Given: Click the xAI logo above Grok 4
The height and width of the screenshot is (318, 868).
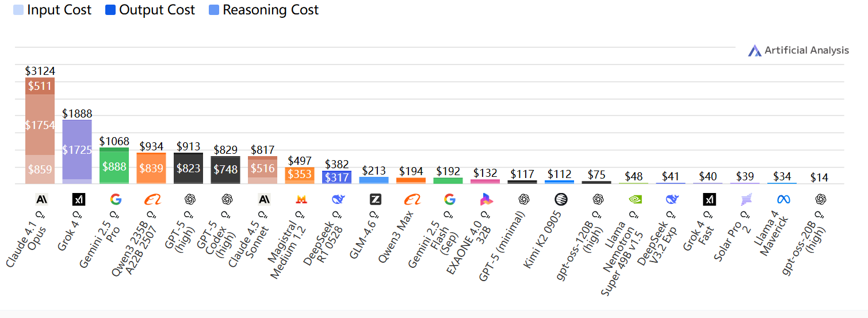Looking at the screenshot, I should pos(78,199).
